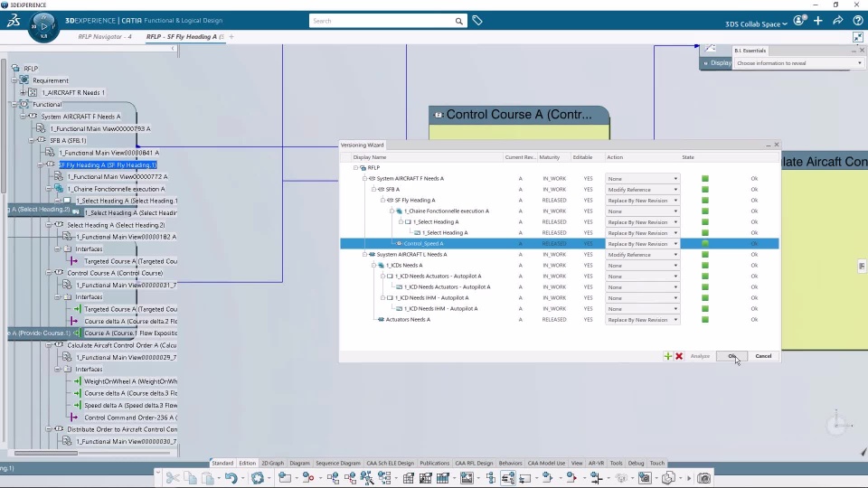Click the Analyze button
Screen dimensions: 868x488
[700, 356]
